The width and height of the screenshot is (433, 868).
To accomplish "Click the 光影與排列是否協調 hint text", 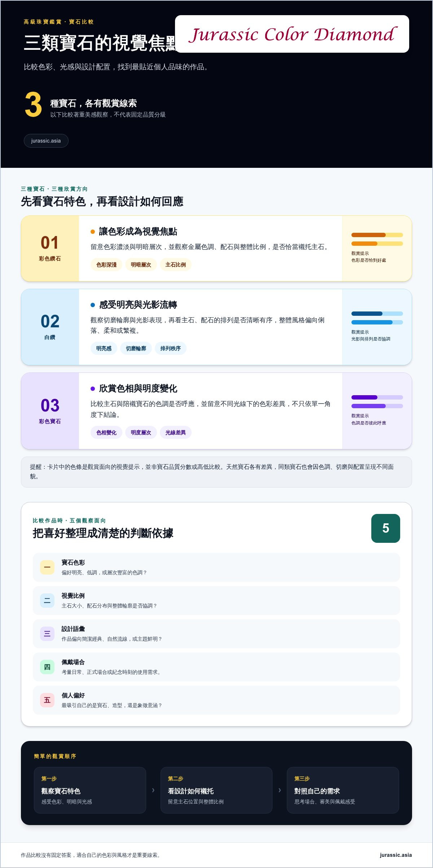I will [x=371, y=339].
